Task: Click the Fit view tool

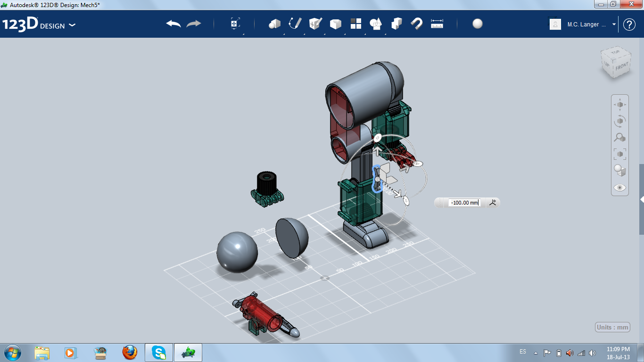Action: pos(620,154)
